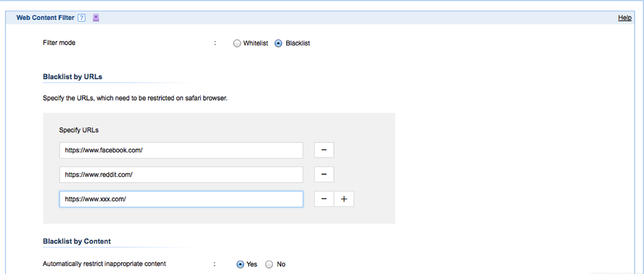This screenshot has width=644, height=274.
Task: Add another URL row with plus button
Action: 344,199
